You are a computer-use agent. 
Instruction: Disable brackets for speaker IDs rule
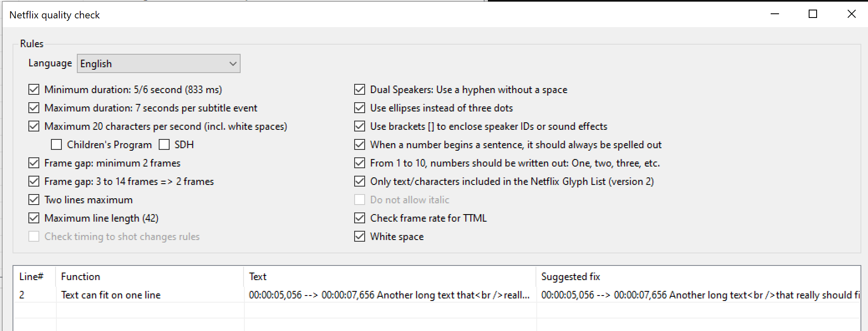(x=360, y=126)
